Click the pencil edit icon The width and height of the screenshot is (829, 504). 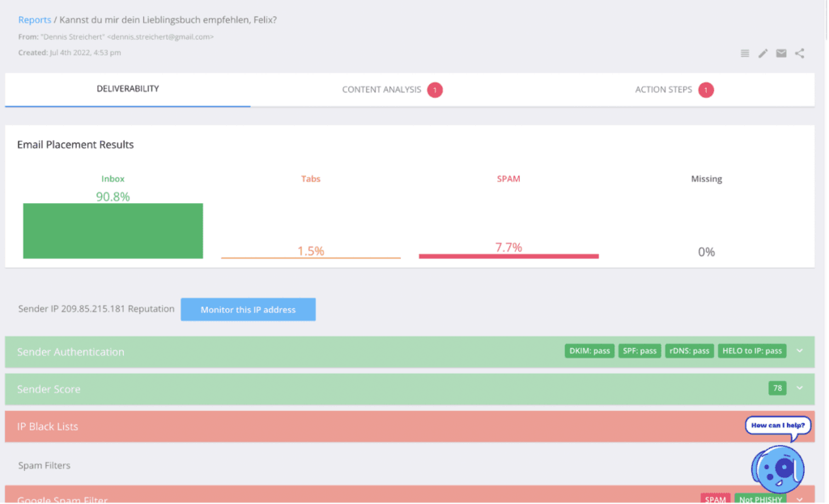[x=763, y=53]
